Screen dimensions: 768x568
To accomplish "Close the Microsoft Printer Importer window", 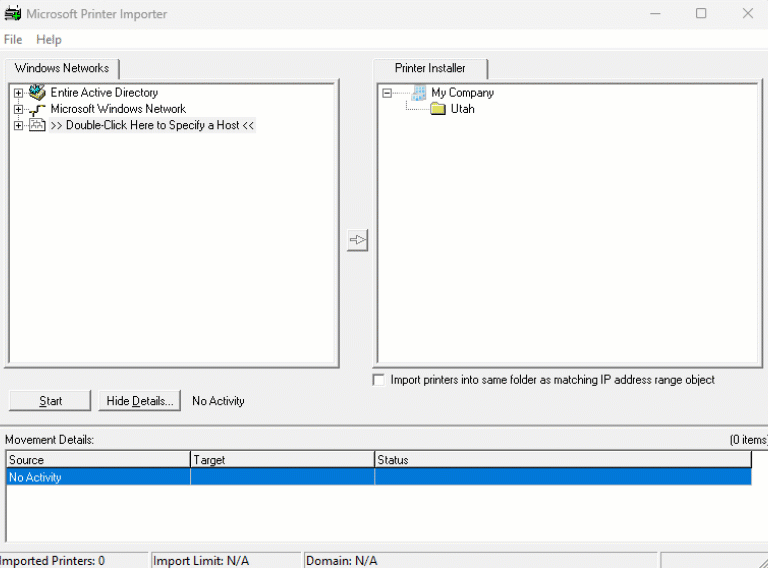I will coord(747,14).
